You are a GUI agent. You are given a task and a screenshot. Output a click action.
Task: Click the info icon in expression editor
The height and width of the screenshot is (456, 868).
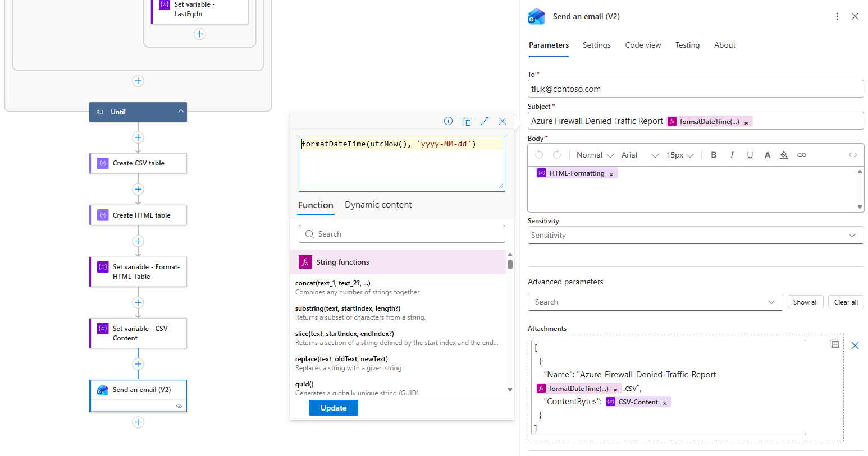(448, 121)
